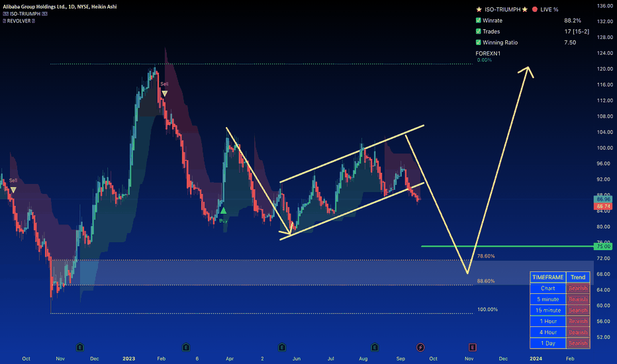Click the earnings E icon between Nov and Dec 2022
The width and height of the screenshot is (617, 364).
[80, 347]
